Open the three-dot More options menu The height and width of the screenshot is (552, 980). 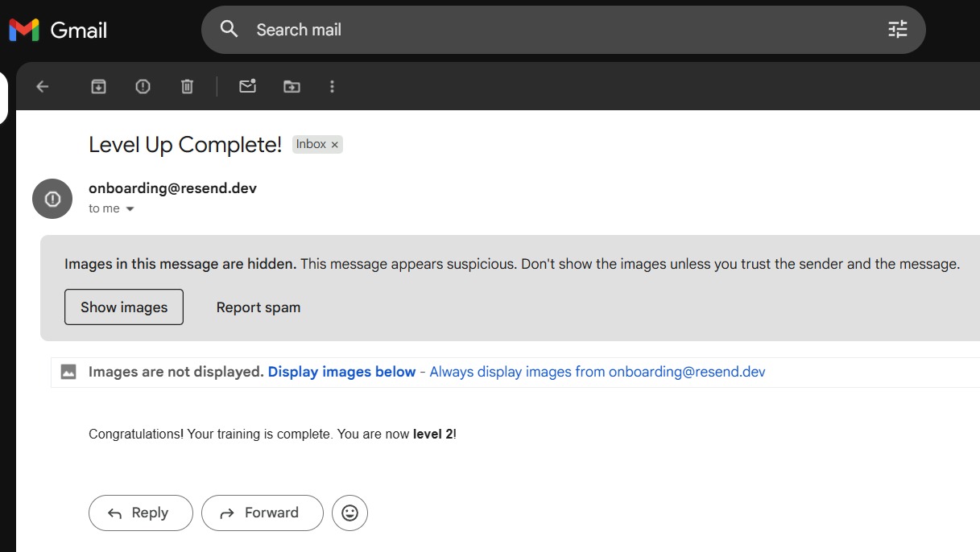point(332,87)
